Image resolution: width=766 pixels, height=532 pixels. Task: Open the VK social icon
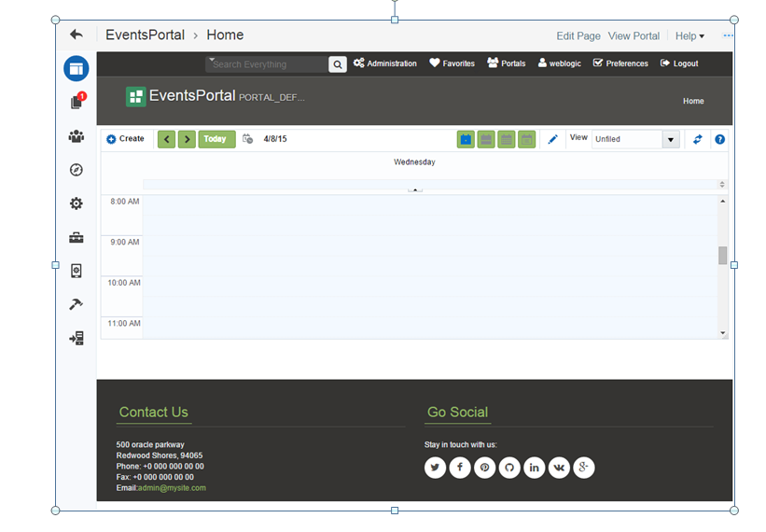pos(560,468)
